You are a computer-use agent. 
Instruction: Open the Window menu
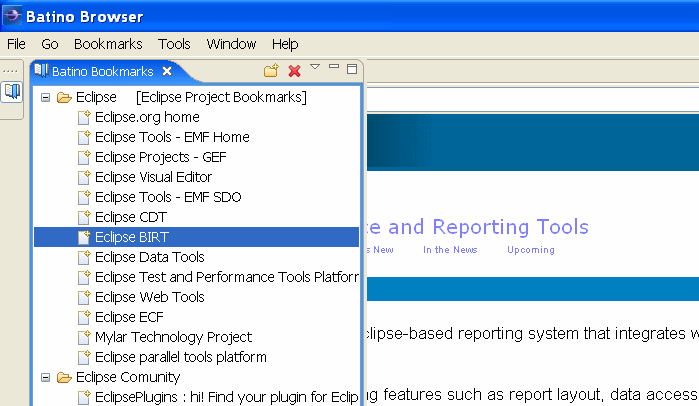231,44
